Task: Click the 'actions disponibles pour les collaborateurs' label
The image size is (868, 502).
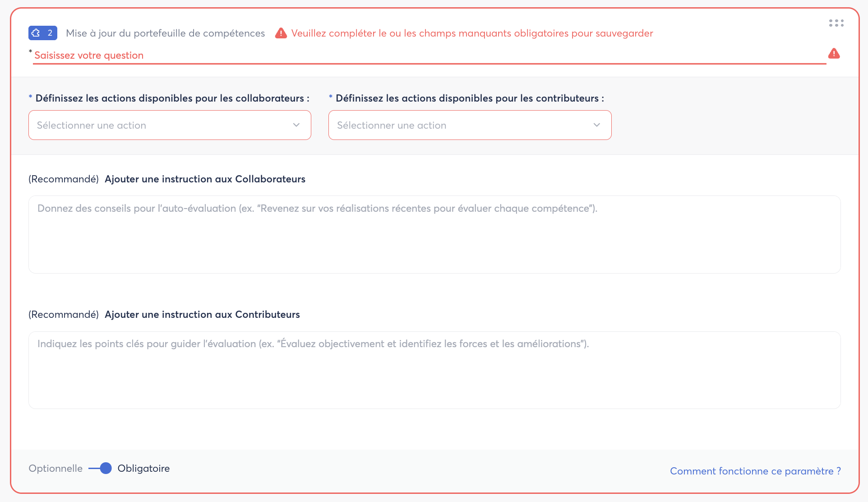Action: (172, 98)
